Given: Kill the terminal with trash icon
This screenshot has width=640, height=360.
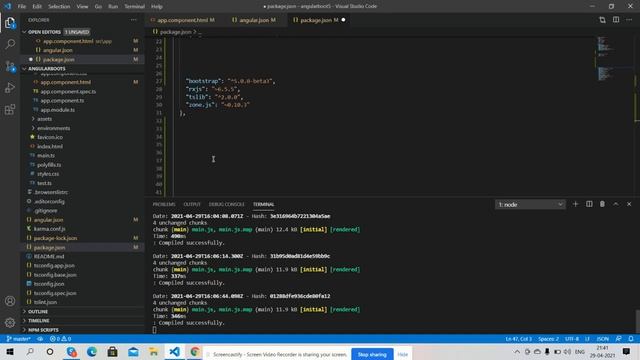Looking at the screenshot, I should [602, 204].
